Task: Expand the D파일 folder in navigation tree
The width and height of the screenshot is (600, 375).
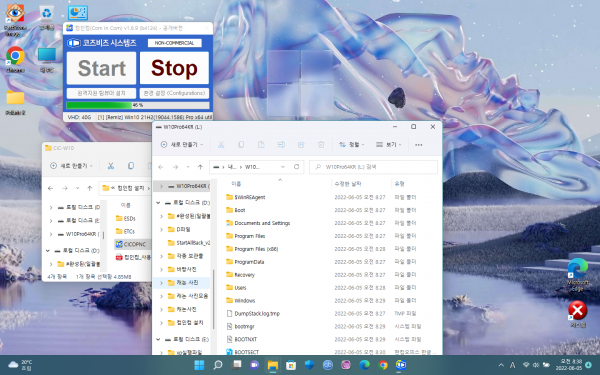Action: coord(161,230)
